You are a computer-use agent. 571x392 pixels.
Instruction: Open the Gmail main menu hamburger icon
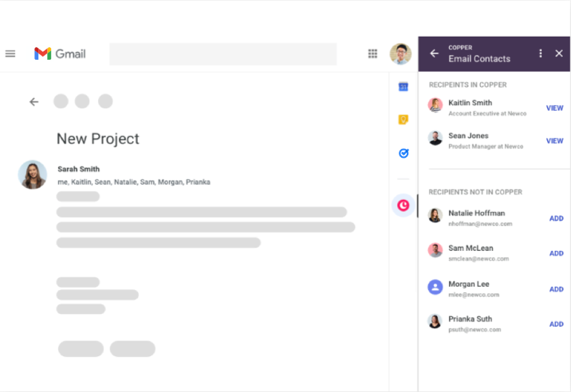pyautogui.click(x=10, y=54)
